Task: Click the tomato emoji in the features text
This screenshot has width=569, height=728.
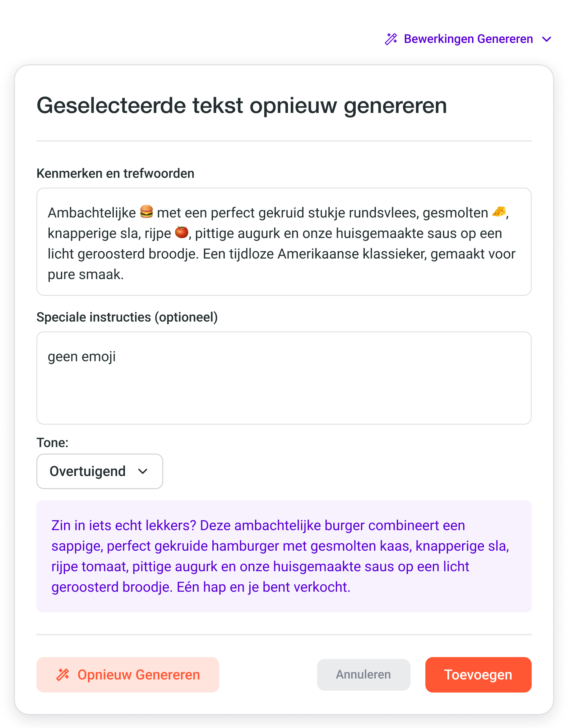Action: tap(181, 232)
